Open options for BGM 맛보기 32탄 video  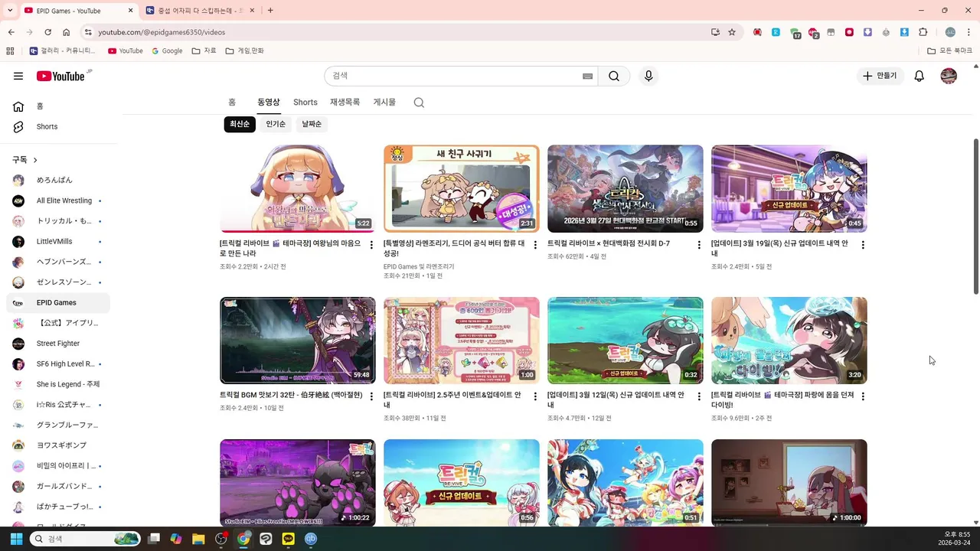click(x=371, y=396)
